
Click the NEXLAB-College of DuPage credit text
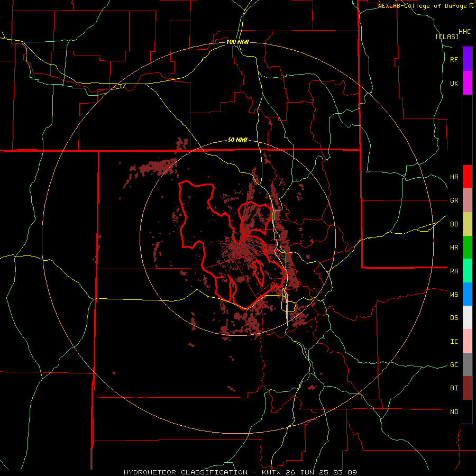click(x=423, y=6)
